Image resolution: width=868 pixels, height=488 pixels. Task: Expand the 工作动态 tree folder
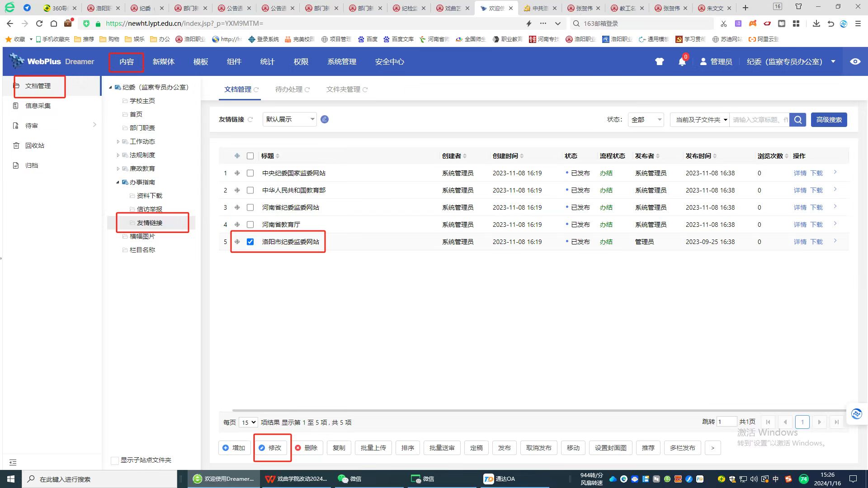pyautogui.click(x=118, y=142)
